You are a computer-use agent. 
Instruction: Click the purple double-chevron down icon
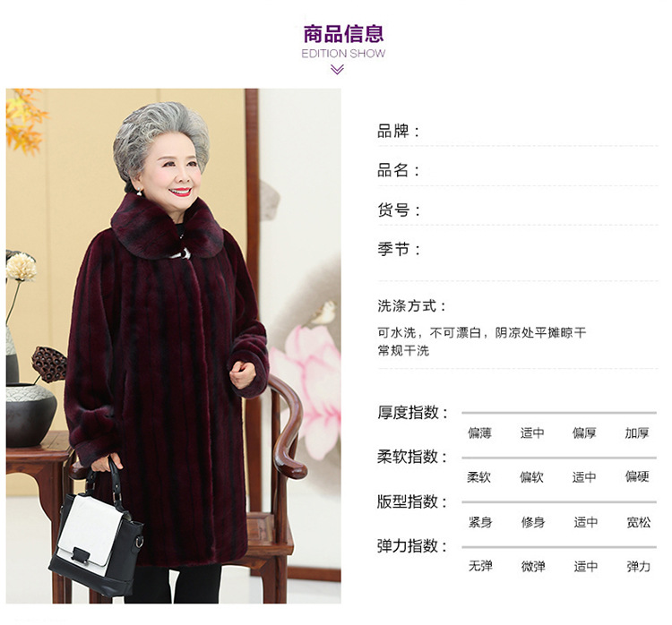coord(337,70)
